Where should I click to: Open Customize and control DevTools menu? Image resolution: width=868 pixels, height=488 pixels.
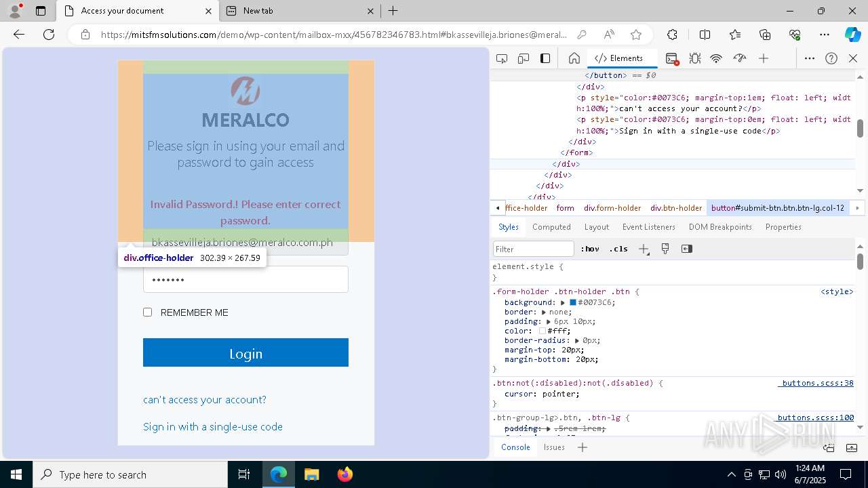tap(810, 58)
